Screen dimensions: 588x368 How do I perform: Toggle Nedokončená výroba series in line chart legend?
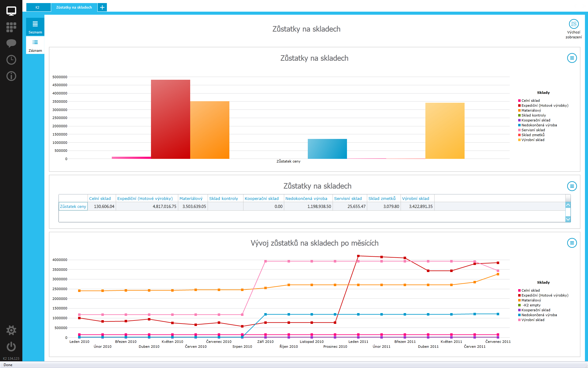[539, 315]
